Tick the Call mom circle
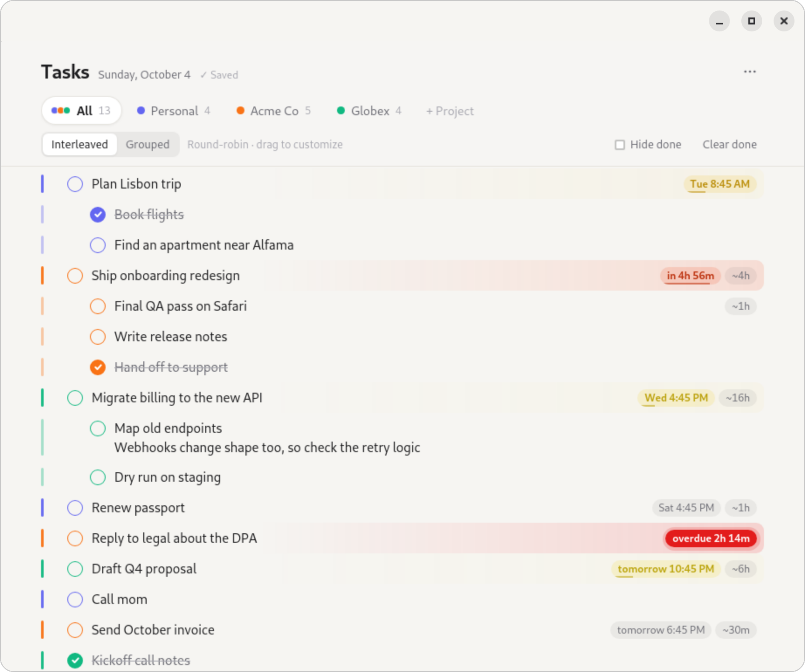This screenshot has width=805, height=672. [x=75, y=600]
